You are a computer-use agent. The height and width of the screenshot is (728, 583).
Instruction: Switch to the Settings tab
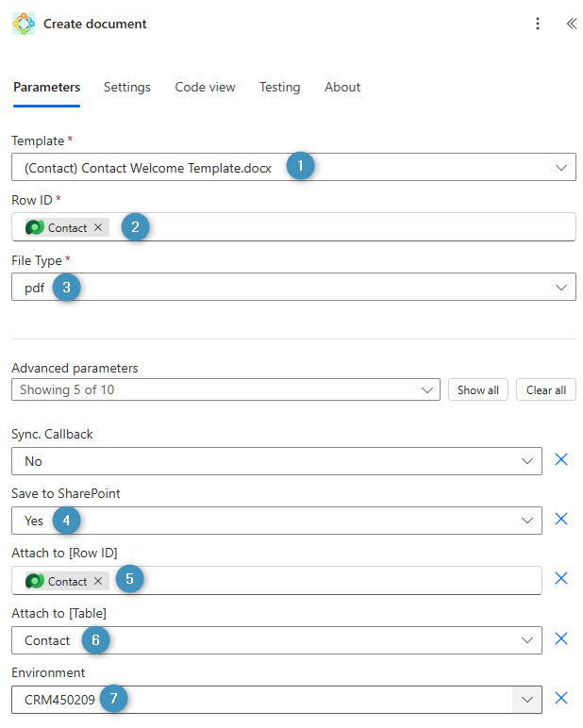point(127,87)
